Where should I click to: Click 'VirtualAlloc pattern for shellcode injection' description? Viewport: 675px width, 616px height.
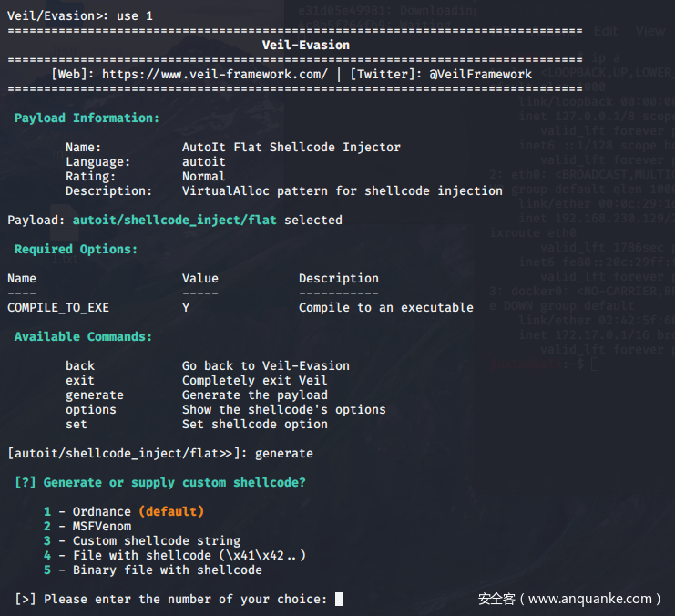point(343,190)
